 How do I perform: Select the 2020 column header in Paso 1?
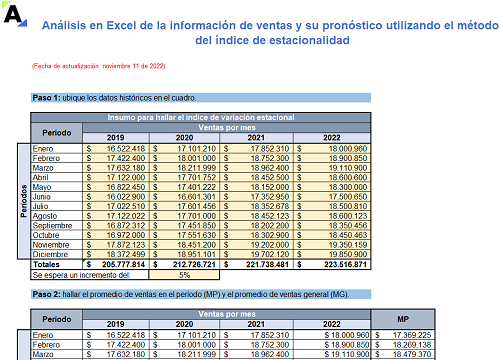click(184, 138)
